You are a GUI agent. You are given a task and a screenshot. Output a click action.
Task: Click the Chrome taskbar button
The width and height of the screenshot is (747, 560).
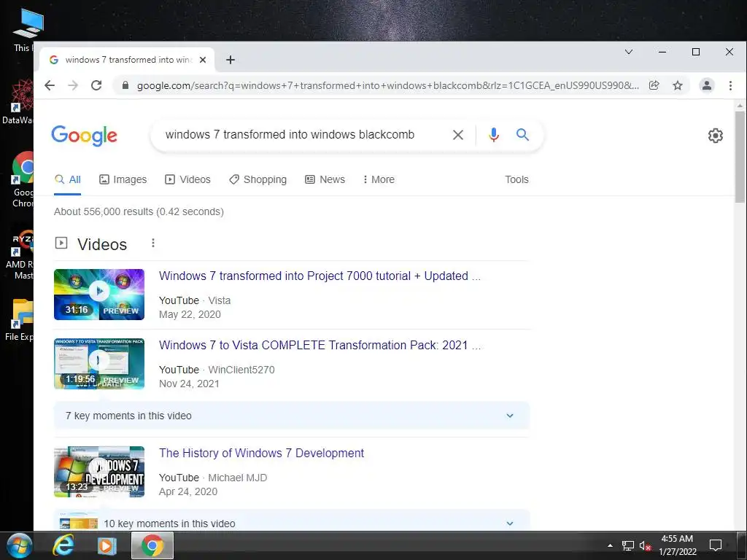[152, 545]
